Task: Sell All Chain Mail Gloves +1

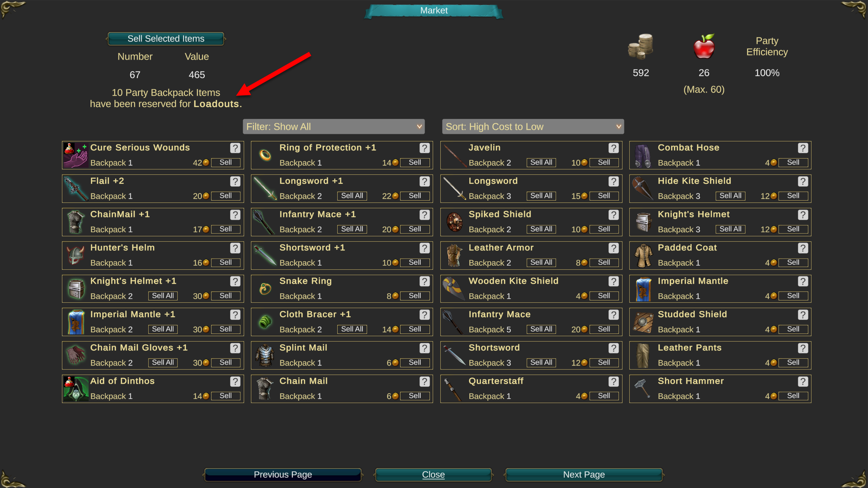Action: (163, 362)
